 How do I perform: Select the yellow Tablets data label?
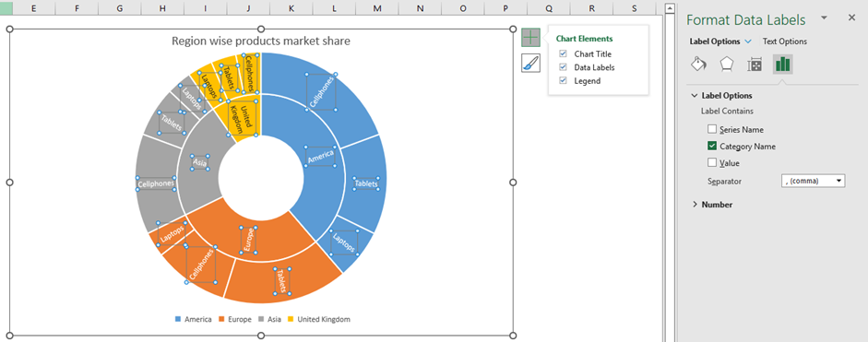(x=229, y=78)
